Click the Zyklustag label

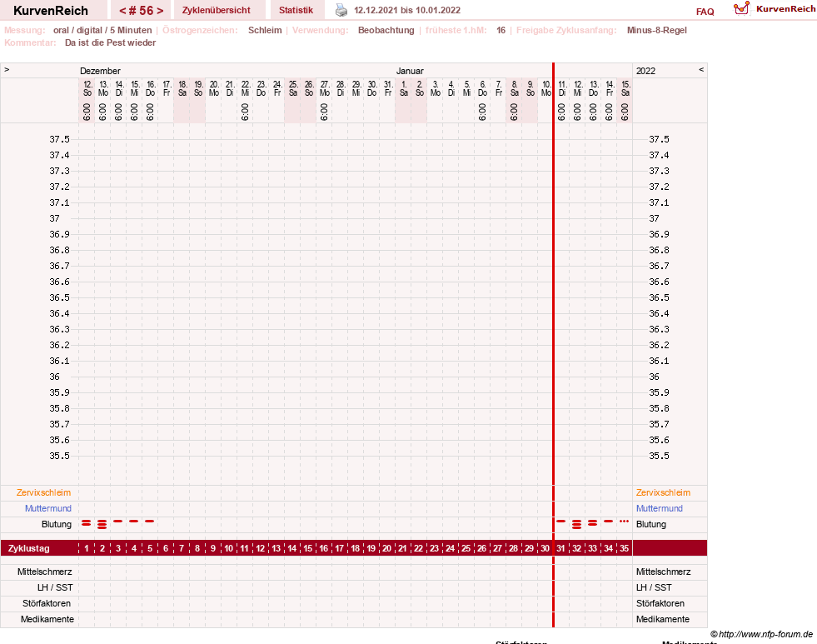click(x=28, y=548)
